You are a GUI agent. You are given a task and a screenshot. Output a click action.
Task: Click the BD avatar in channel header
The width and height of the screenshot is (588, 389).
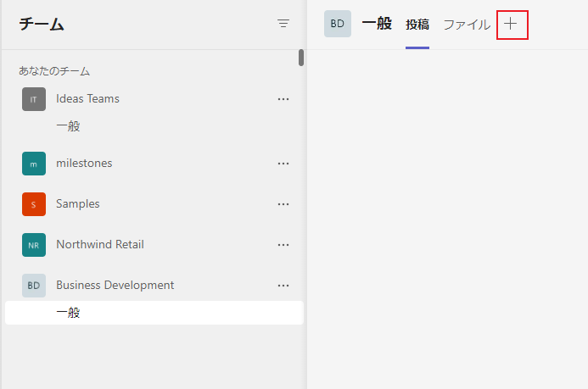[x=338, y=24]
